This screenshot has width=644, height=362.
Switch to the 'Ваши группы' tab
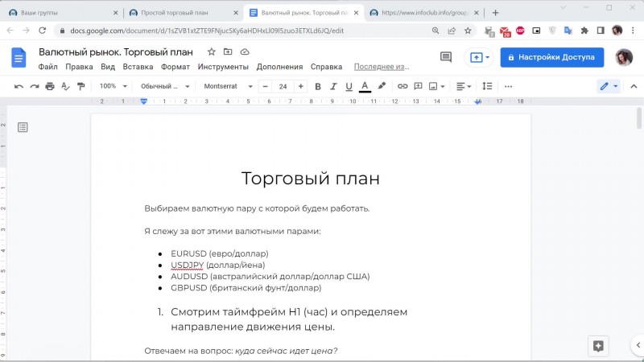point(64,13)
